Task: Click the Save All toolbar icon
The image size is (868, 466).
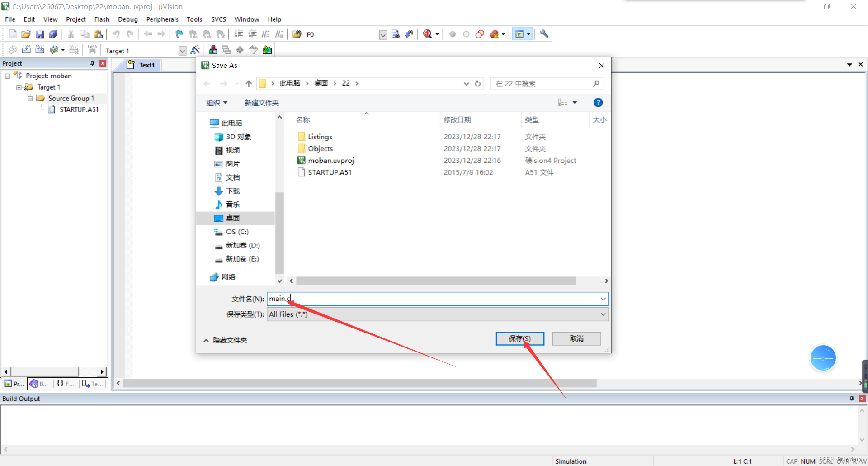Action: [53, 34]
